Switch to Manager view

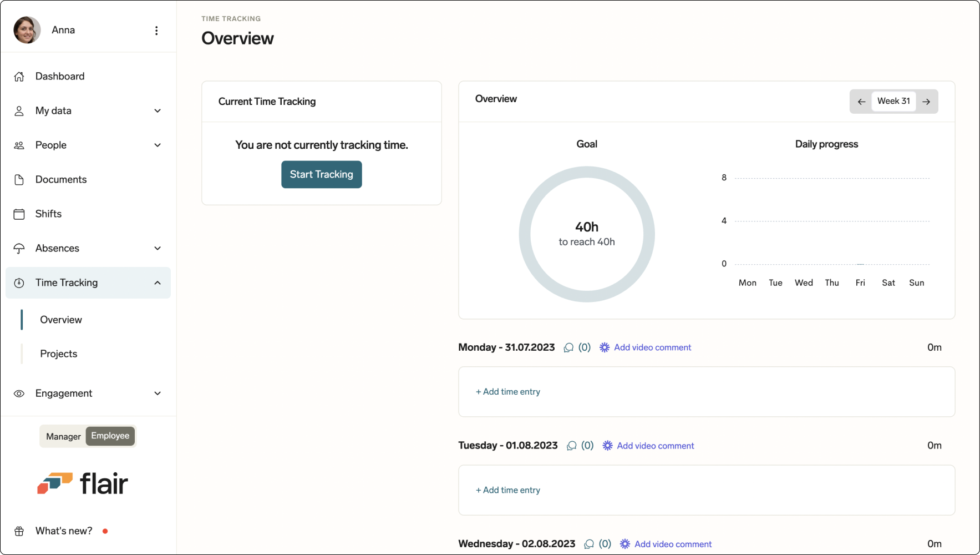(63, 436)
